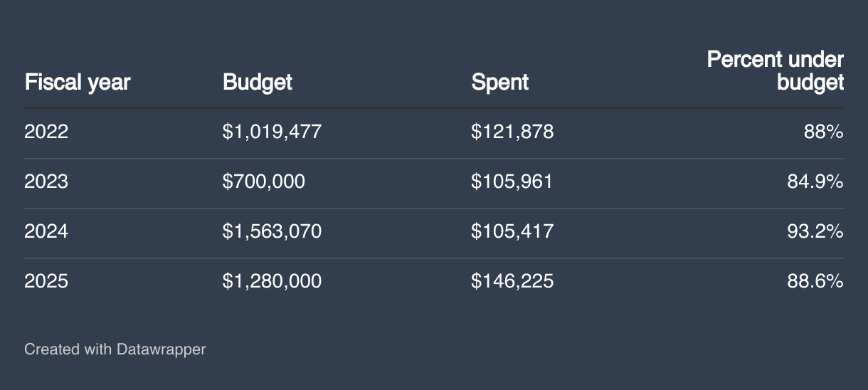Select the 2024 fiscal year cell
868x390 pixels.
click(46, 231)
